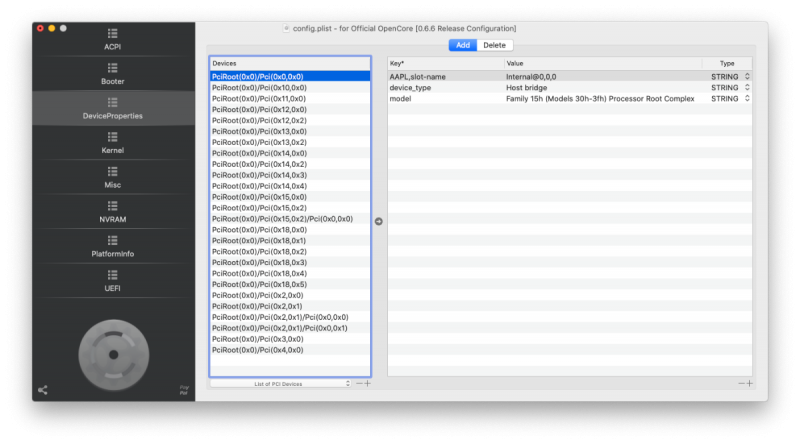Click the device_type key cell
The image size is (800, 444).
click(x=445, y=88)
